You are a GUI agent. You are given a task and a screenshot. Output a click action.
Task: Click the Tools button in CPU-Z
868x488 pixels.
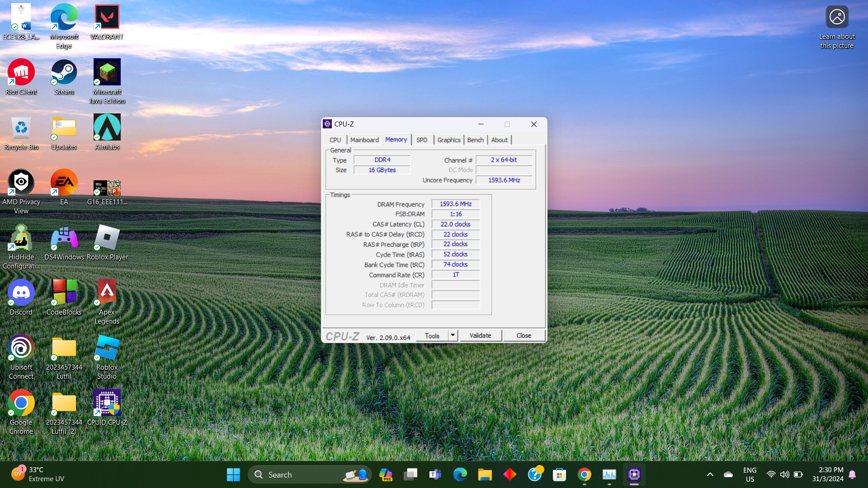(432, 335)
